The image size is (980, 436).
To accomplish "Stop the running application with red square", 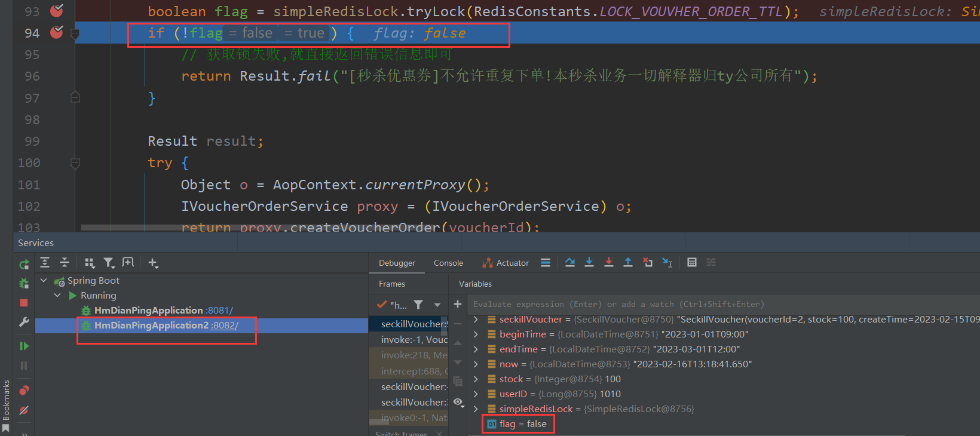I will click(x=24, y=303).
